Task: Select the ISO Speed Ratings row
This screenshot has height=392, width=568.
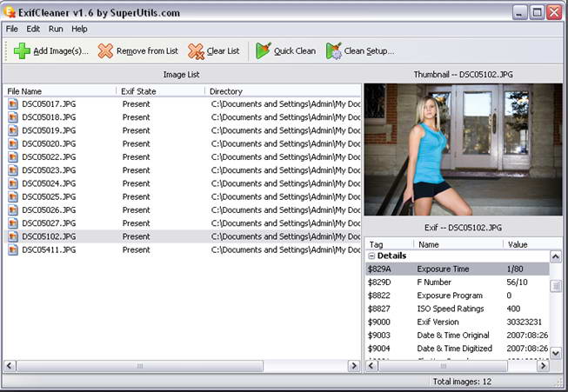Action: 458,309
